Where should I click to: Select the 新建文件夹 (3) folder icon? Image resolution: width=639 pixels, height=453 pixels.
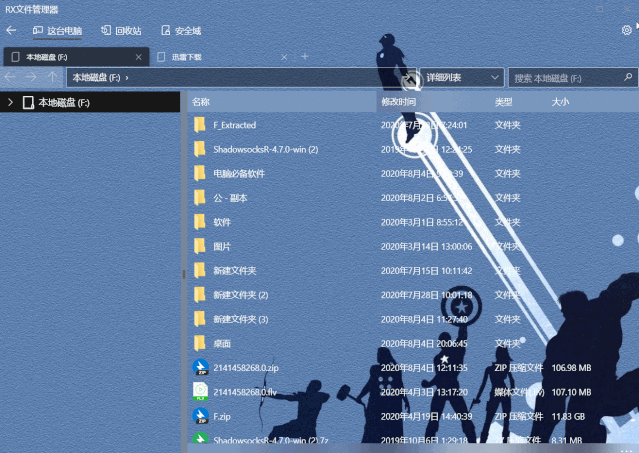pos(200,319)
